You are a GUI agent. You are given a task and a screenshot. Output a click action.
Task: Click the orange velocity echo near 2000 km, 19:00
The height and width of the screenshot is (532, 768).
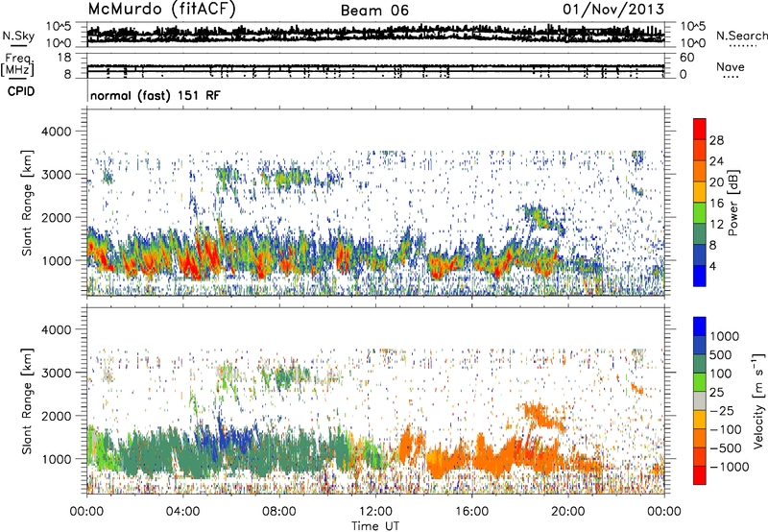[542, 416]
